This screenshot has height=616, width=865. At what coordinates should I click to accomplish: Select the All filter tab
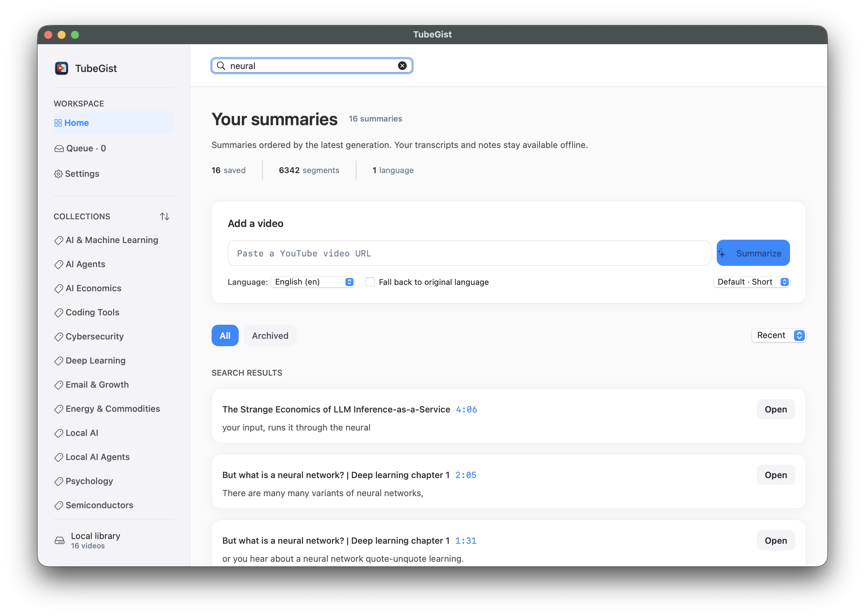pyautogui.click(x=225, y=335)
